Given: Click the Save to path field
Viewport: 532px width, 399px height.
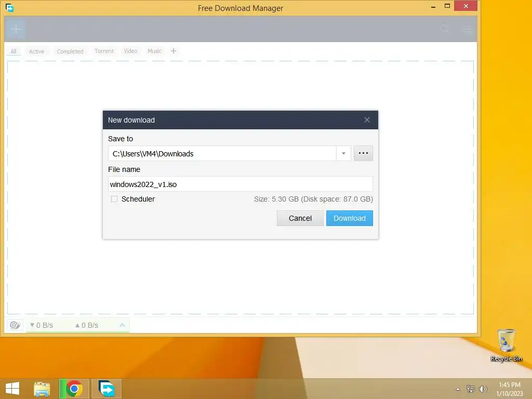Looking at the screenshot, I should point(222,153).
